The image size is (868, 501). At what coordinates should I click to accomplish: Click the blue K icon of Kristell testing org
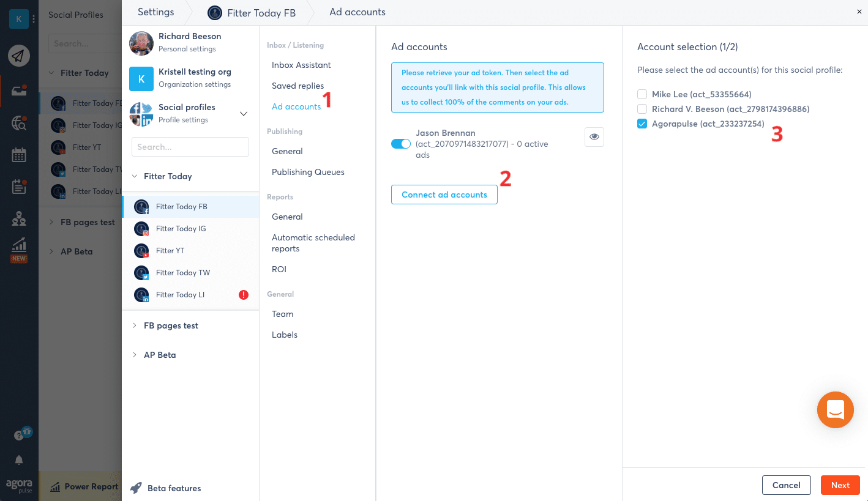click(x=141, y=78)
